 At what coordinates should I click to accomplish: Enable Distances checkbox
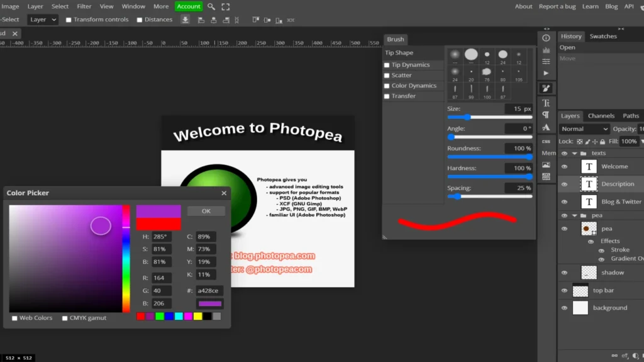(x=139, y=20)
